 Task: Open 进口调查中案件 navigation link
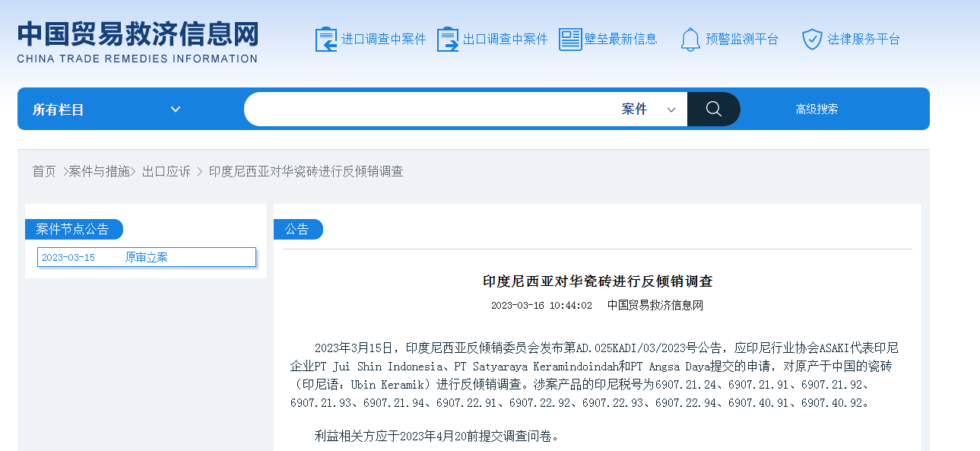pyautogui.click(x=383, y=40)
